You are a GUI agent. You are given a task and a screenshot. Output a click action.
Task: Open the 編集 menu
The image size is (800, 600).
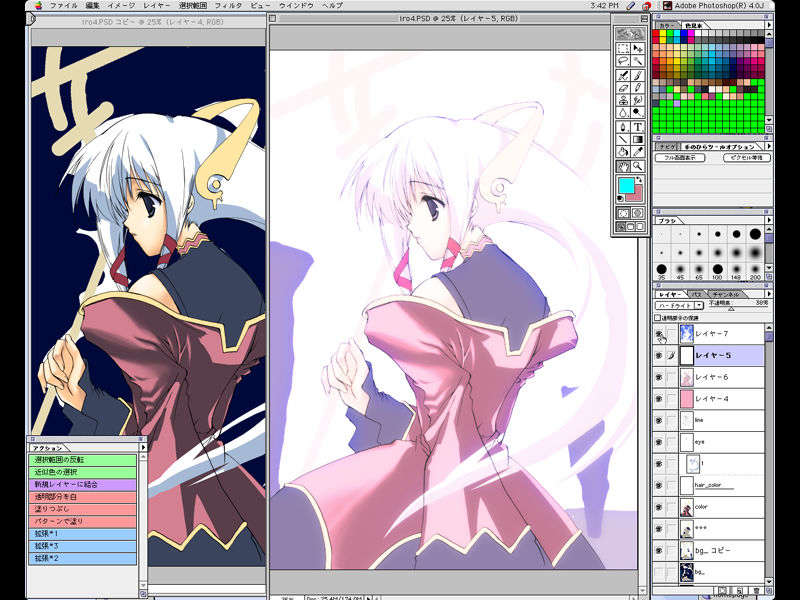point(93,6)
